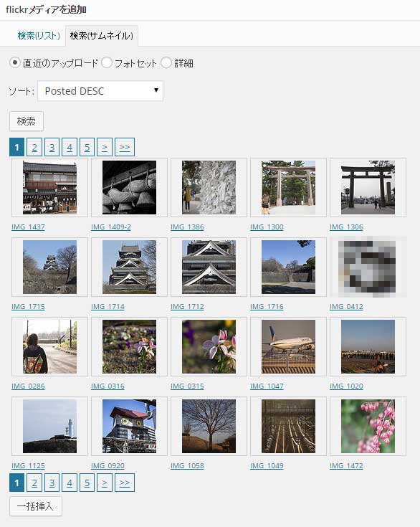
Task: Go to next page using bottom > button
Action: (105, 483)
